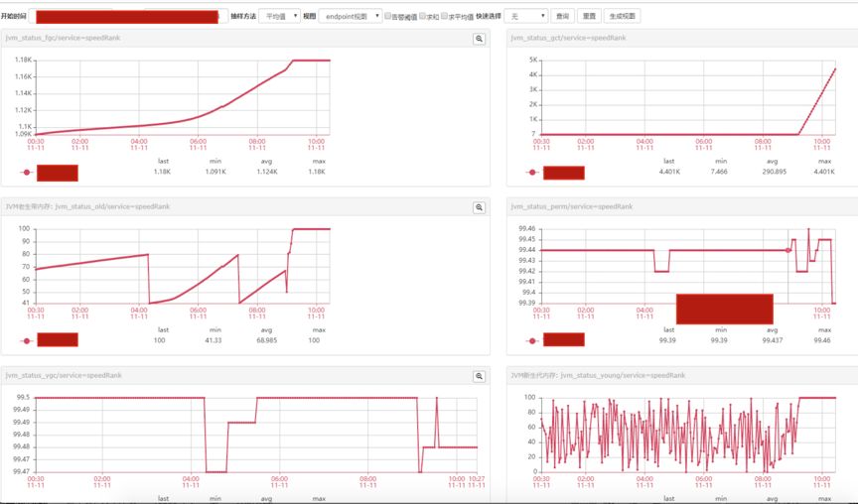Click the 重置 button
The height and width of the screenshot is (504, 858).
[x=589, y=16]
